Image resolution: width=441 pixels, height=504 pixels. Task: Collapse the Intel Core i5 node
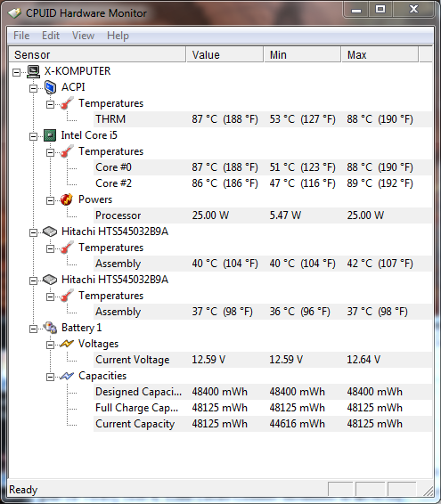(33, 136)
